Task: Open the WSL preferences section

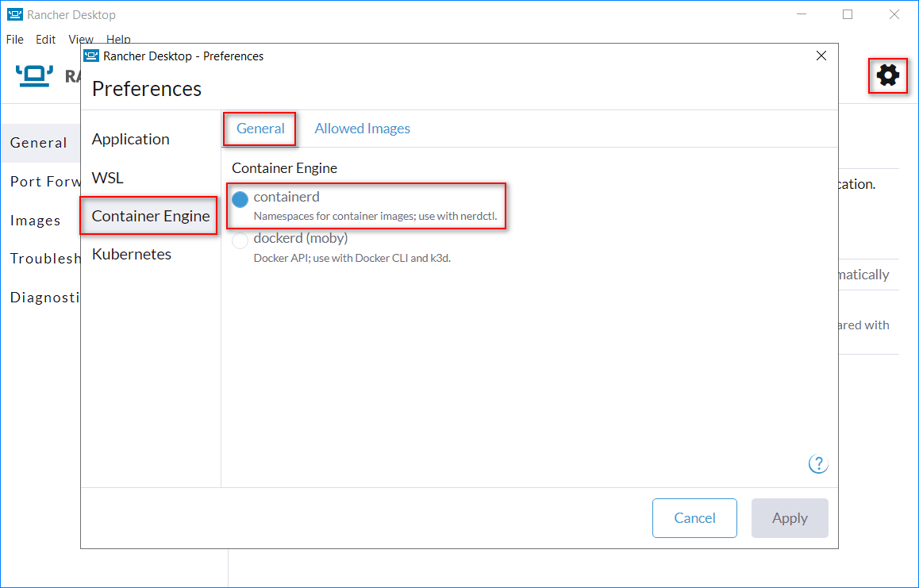Action: tap(108, 178)
